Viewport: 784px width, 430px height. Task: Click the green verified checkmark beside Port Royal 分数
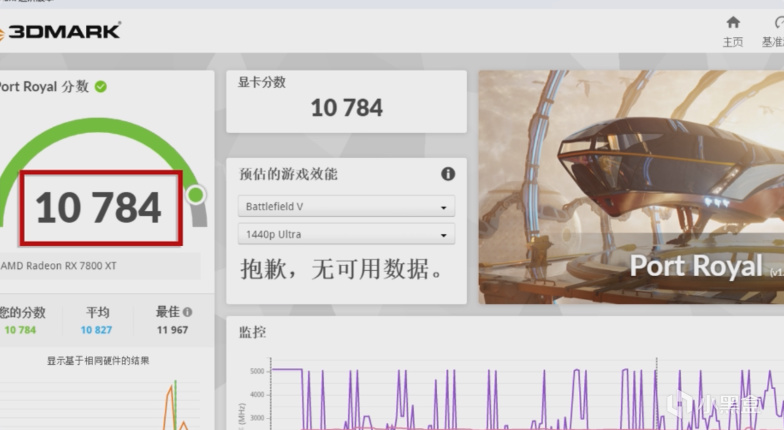[x=100, y=86]
